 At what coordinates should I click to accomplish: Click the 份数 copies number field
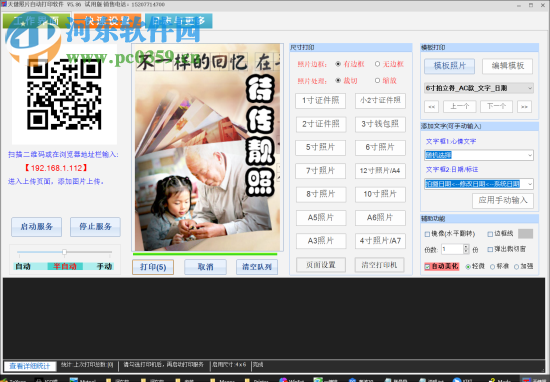452,249
